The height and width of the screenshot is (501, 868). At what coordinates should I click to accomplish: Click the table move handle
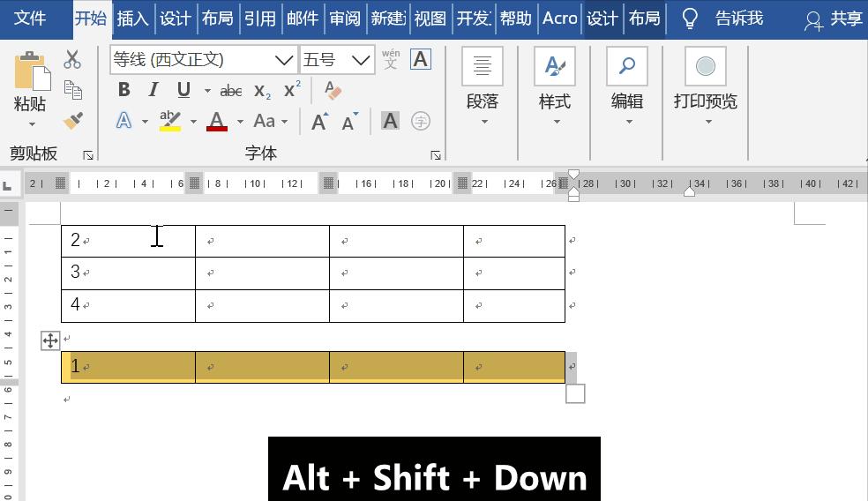50,340
